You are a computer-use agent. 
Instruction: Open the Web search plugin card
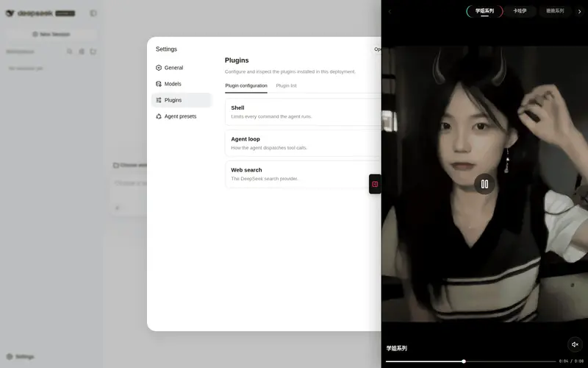[303, 174]
